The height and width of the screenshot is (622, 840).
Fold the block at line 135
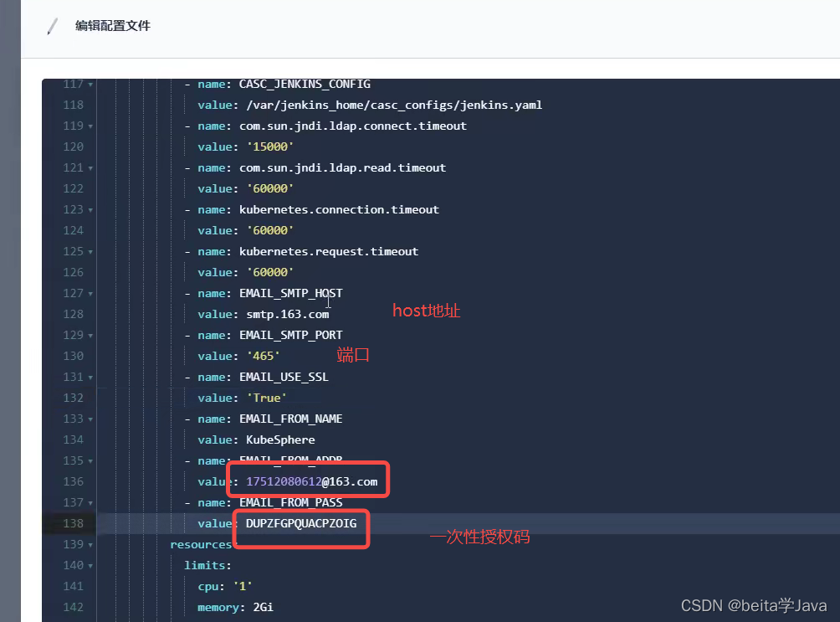90,461
